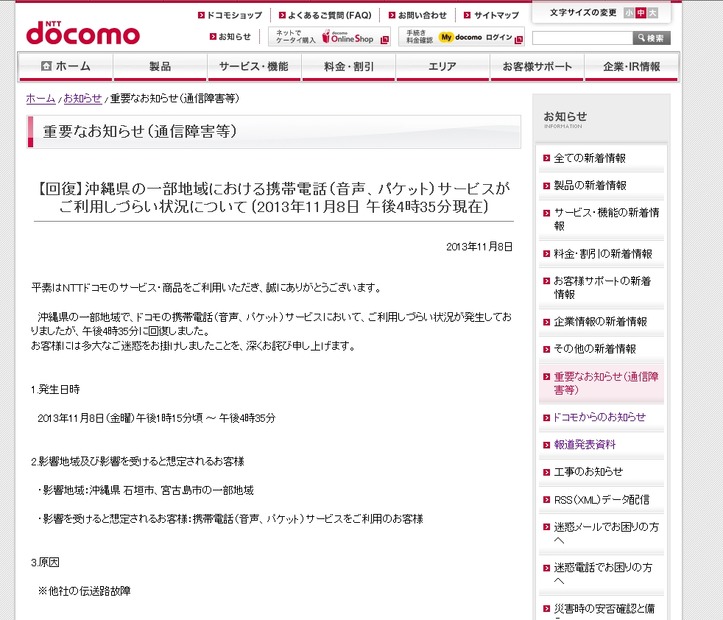Open the 企業・IR情報 navigation tab
723x620 pixels.
(631, 66)
